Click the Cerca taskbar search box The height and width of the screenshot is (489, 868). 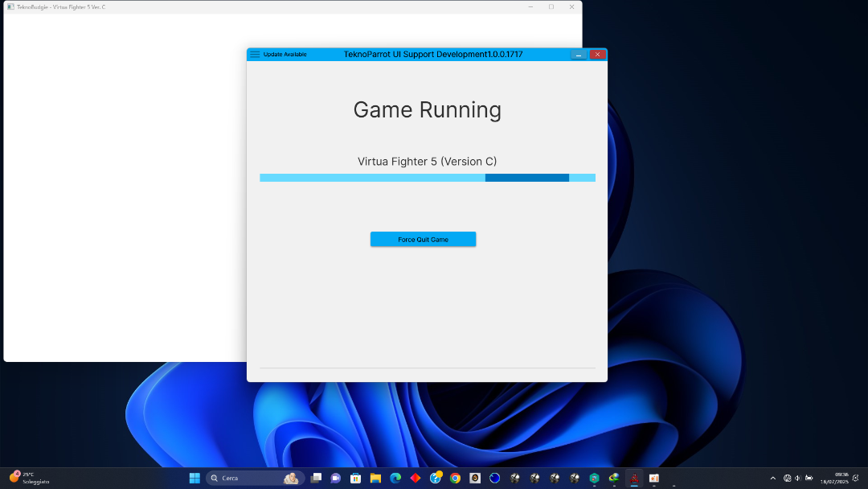[x=255, y=478]
